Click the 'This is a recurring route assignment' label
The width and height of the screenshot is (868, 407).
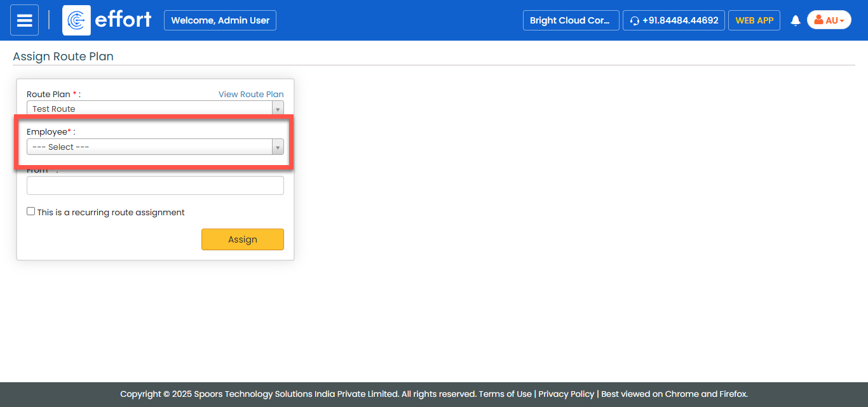(x=111, y=213)
